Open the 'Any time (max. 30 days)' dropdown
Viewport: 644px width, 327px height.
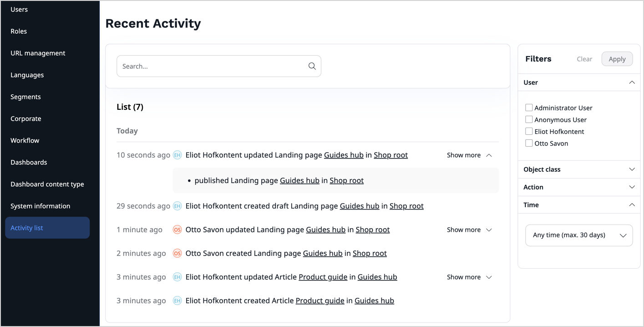578,235
